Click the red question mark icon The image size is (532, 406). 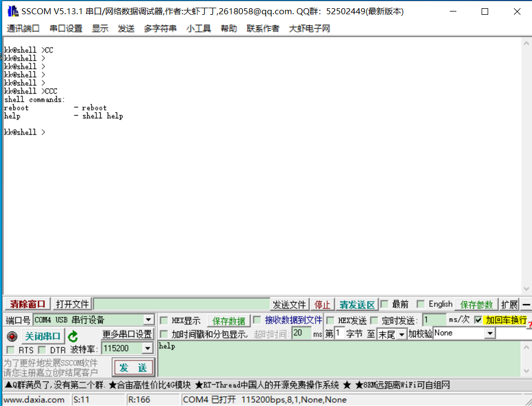[530, 325]
